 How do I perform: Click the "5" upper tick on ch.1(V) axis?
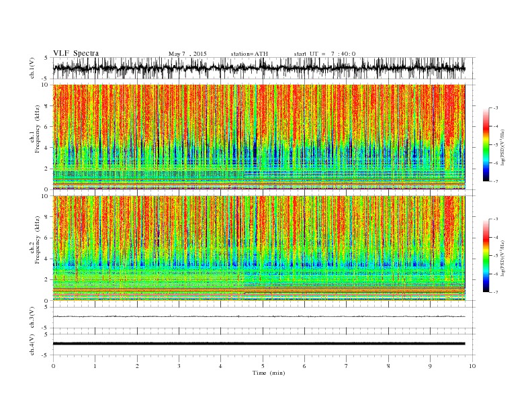click(x=46, y=58)
